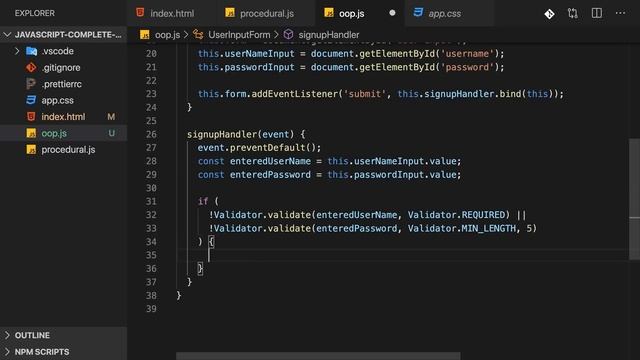Image resolution: width=640 pixels, height=360 pixels.
Task: Click the 'submit' string on line 23
Action: (x=364, y=94)
